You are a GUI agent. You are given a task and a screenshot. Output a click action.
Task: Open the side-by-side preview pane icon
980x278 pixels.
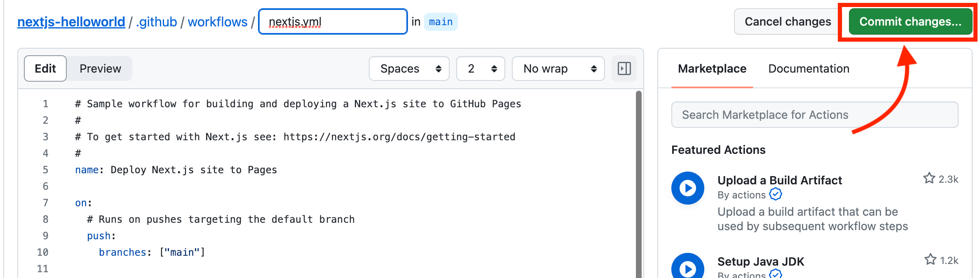click(624, 68)
